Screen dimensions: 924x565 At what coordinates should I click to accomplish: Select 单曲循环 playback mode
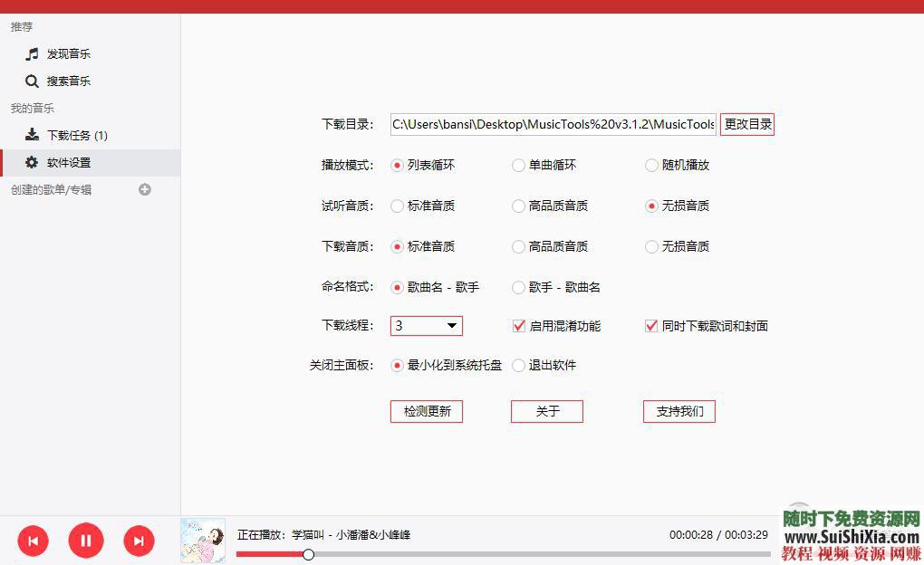517,165
